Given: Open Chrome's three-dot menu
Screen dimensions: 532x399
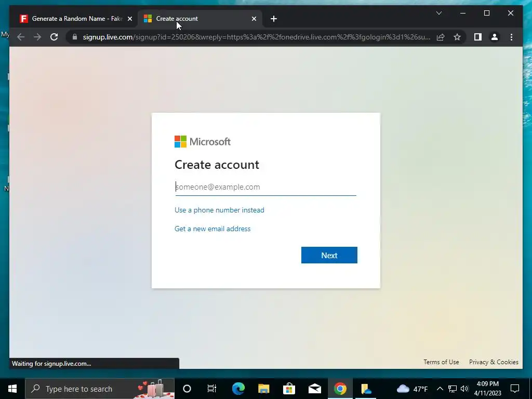Looking at the screenshot, I should (511, 37).
